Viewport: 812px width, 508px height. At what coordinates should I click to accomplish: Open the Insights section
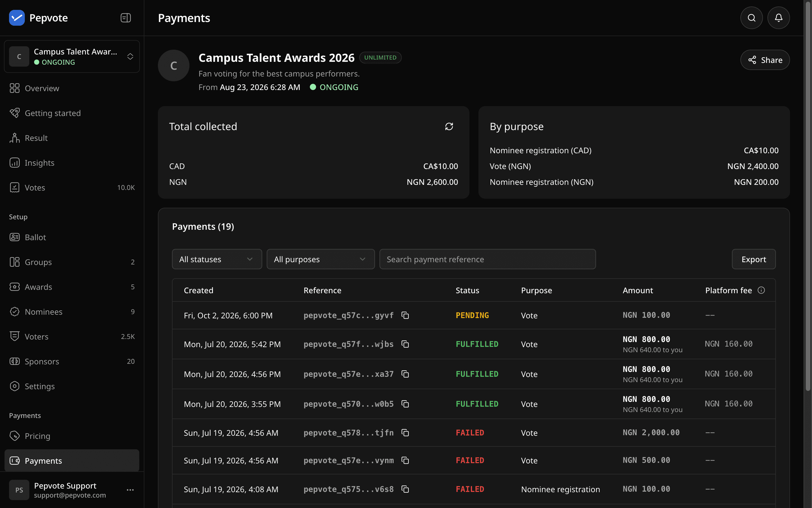pyautogui.click(x=72, y=163)
